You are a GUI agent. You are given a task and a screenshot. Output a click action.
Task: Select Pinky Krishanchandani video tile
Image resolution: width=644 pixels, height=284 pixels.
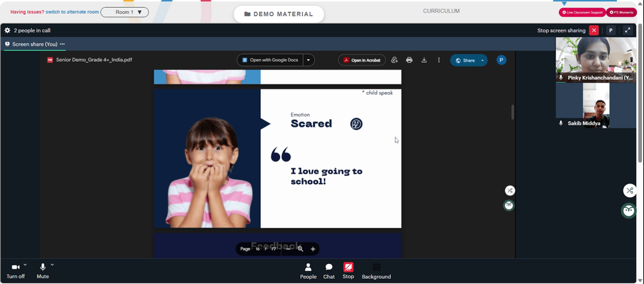point(596,60)
